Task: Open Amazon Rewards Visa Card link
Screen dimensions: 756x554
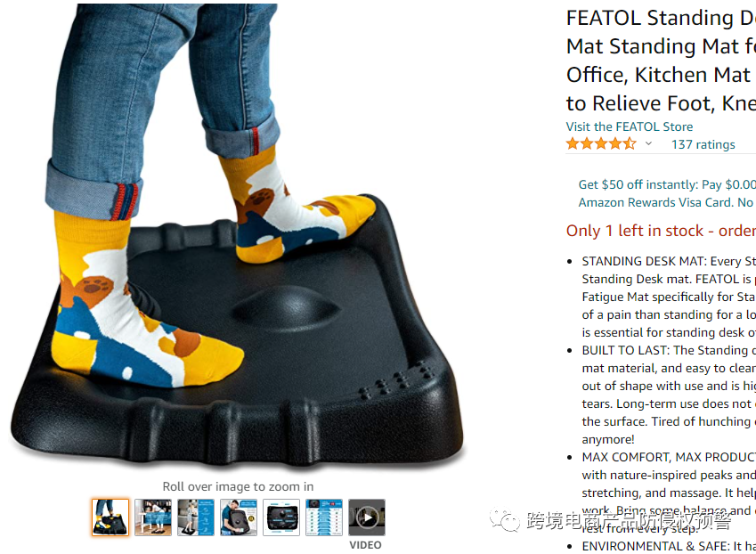Action: tap(656, 202)
